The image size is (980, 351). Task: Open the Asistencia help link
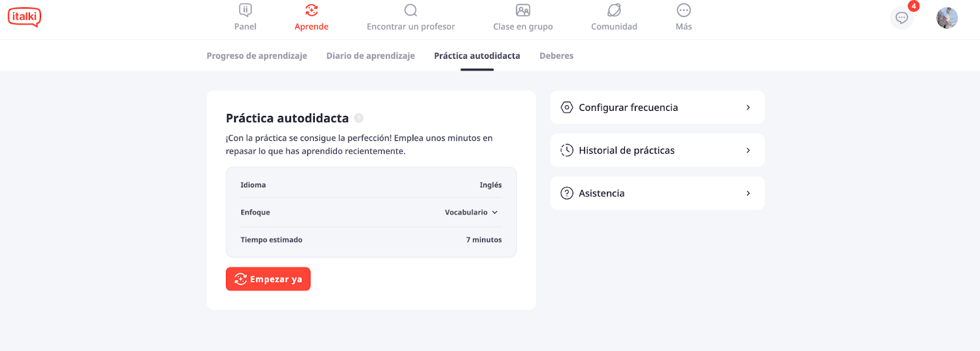(x=657, y=193)
